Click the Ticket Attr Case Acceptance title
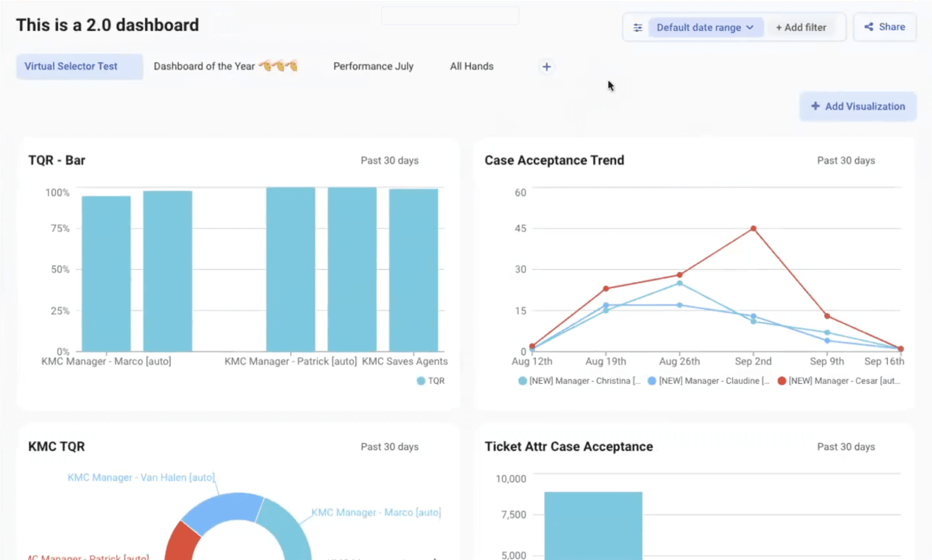The height and width of the screenshot is (560, 932). [x=569, y=446]
